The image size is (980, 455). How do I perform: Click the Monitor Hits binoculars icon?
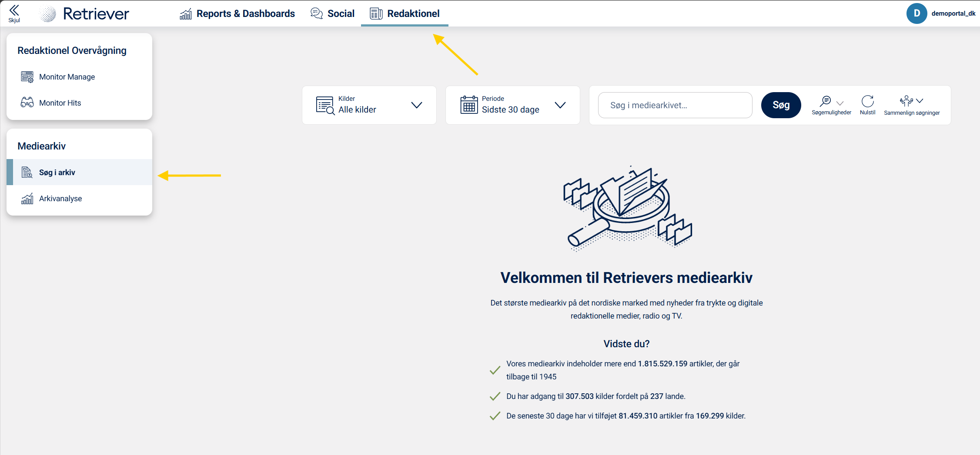[x=27, y=103]
